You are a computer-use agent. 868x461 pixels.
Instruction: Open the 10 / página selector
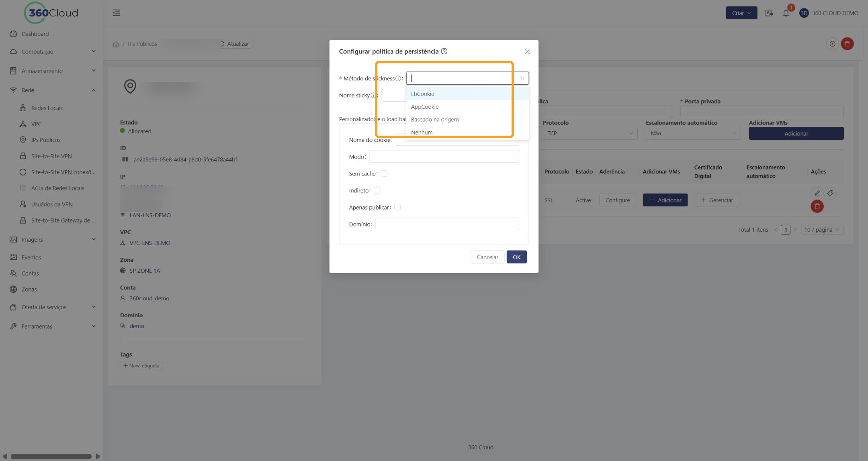(x=822, y=230)
